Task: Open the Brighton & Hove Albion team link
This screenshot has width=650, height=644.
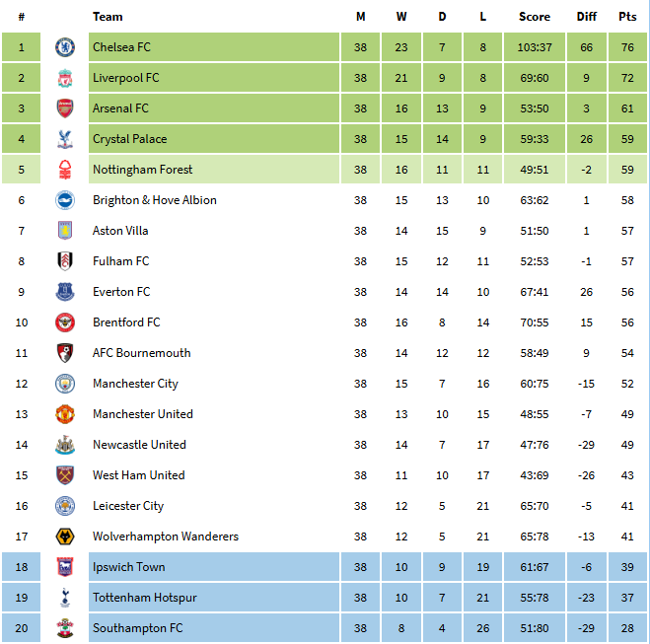Action: (x=155, y=200)
